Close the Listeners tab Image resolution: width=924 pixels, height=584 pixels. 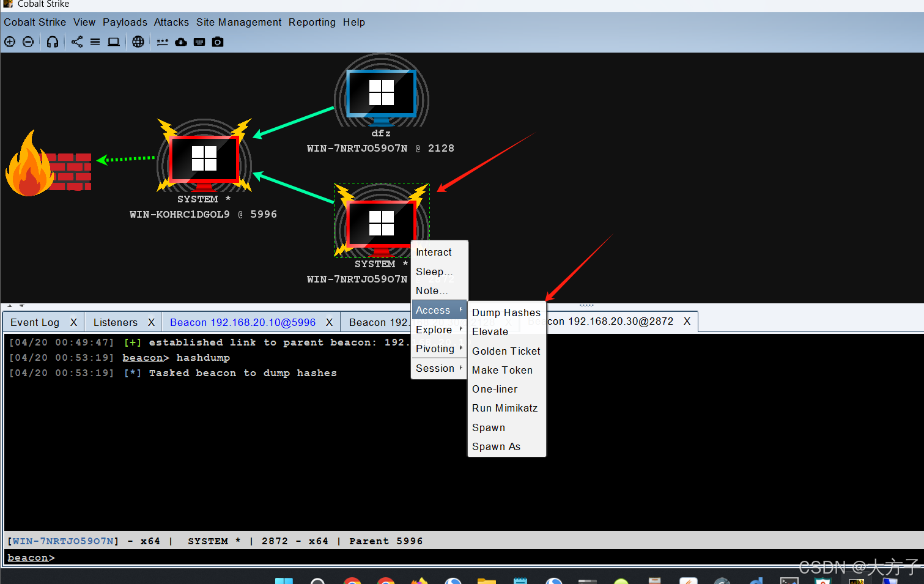coord(151,322)
